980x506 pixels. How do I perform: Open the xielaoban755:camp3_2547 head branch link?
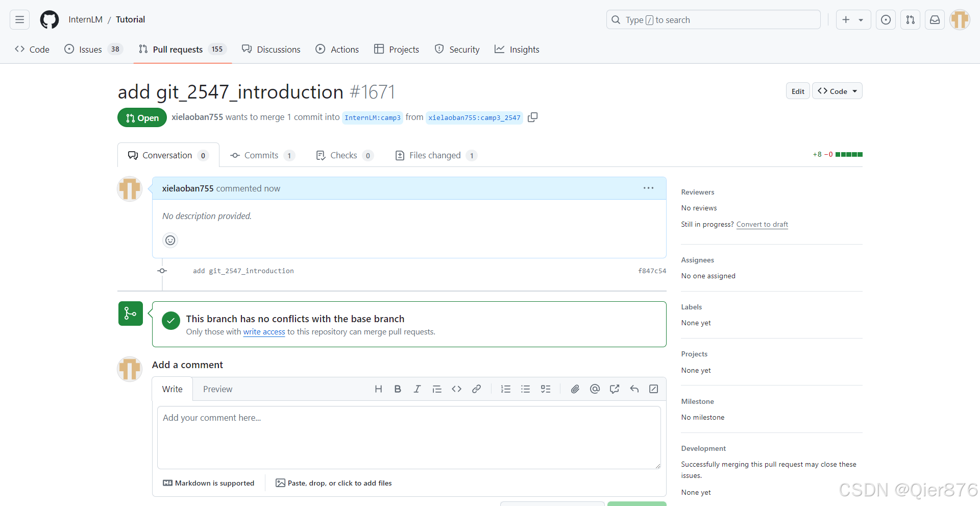point(474,117)
